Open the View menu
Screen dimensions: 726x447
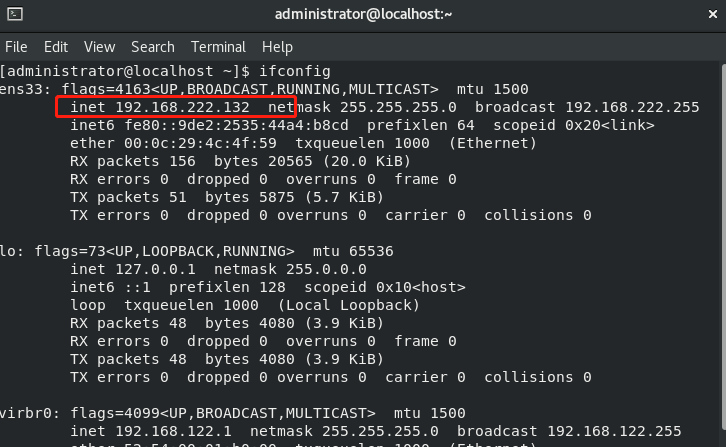[x=100, y=47]
